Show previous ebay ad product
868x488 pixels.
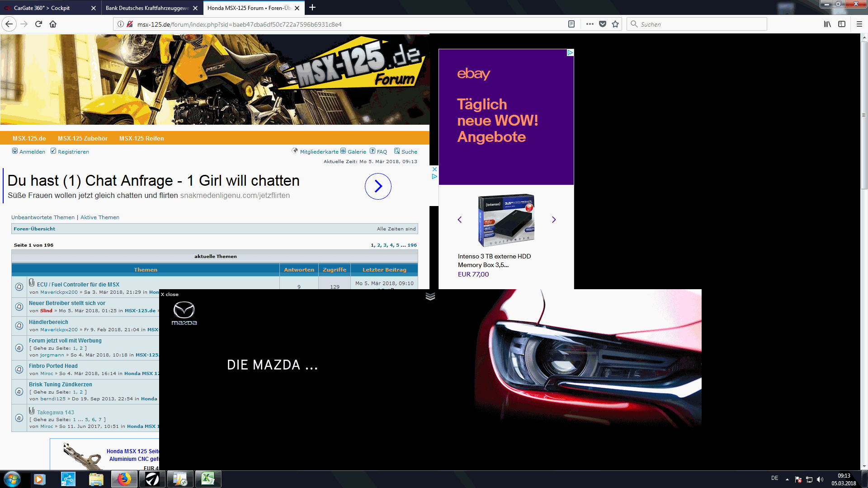[460, 220]
